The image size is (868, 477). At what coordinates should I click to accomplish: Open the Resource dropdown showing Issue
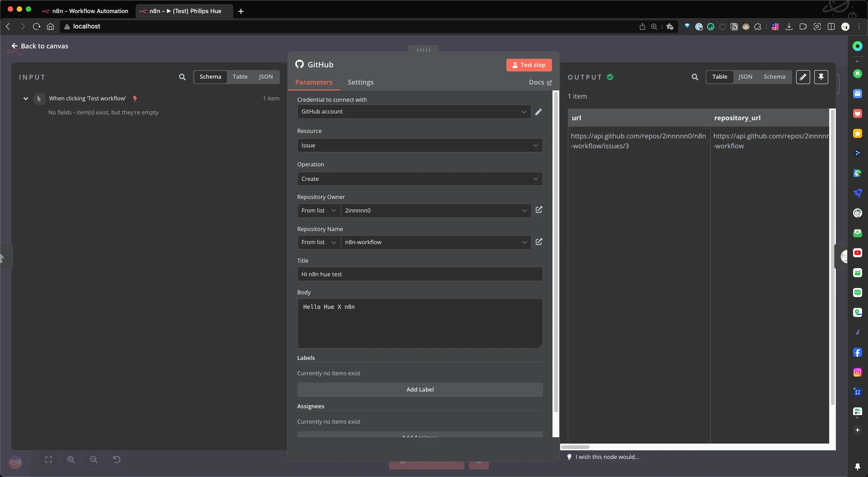[420, 145]
